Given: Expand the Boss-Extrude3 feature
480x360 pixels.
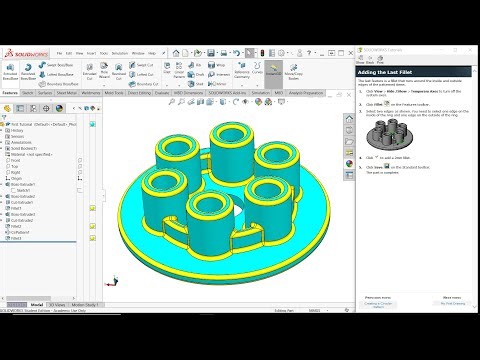Looking at the screenshot, I should point(1,214).
